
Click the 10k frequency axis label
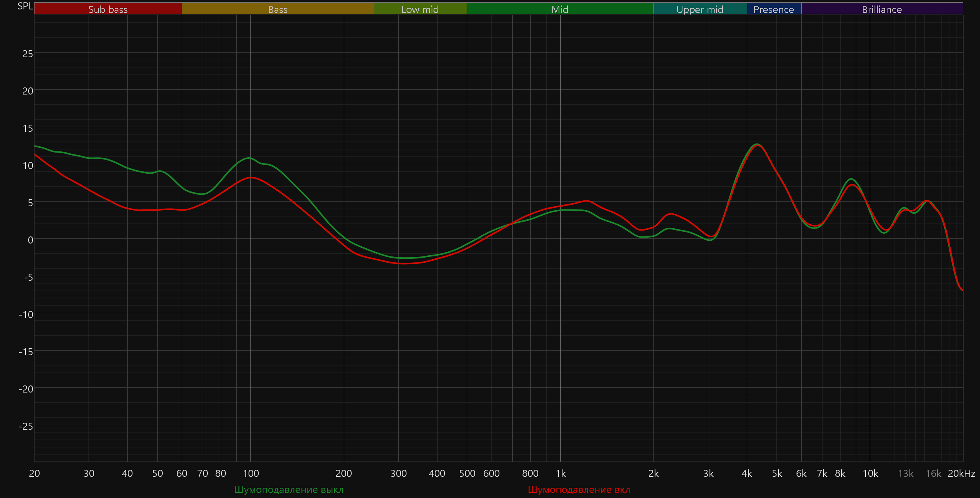[870, 473]
